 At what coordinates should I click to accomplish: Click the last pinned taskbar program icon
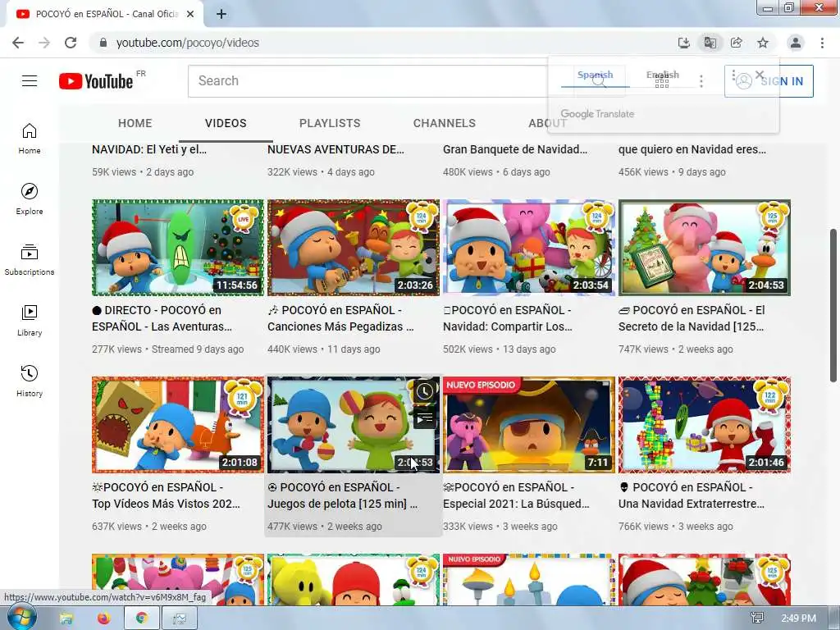coord(179,619)
